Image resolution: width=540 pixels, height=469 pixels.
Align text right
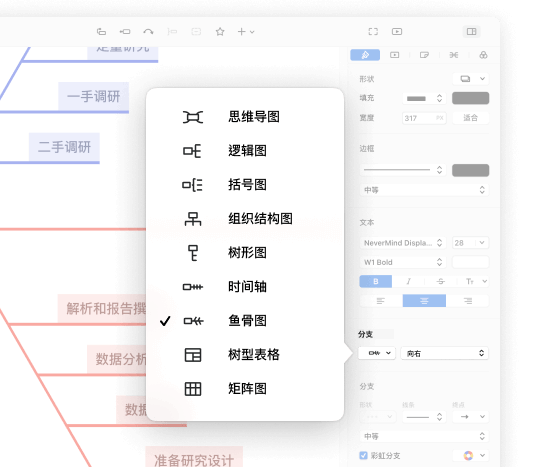point(467,301)
